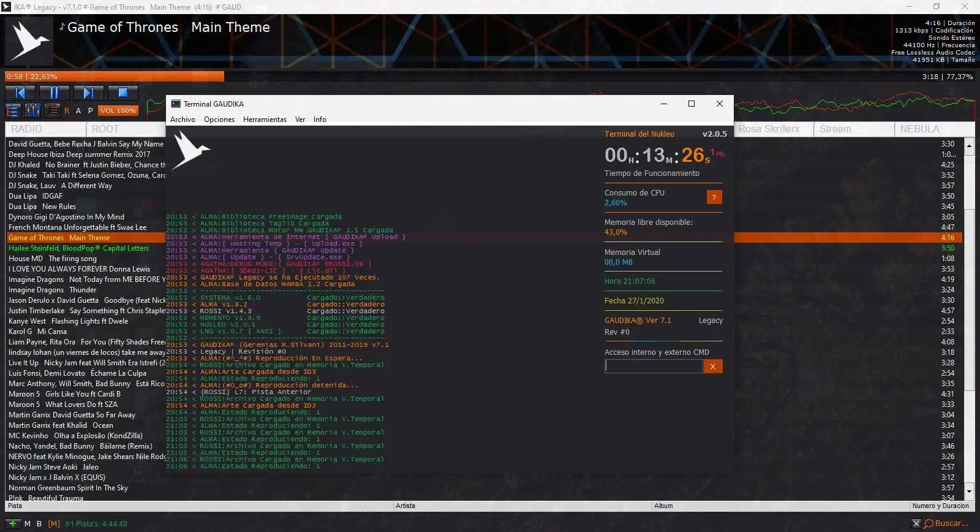Switch to the Stream tab
Image resolution: width=980 pixels, height=532 pixels.
[853, 129]
